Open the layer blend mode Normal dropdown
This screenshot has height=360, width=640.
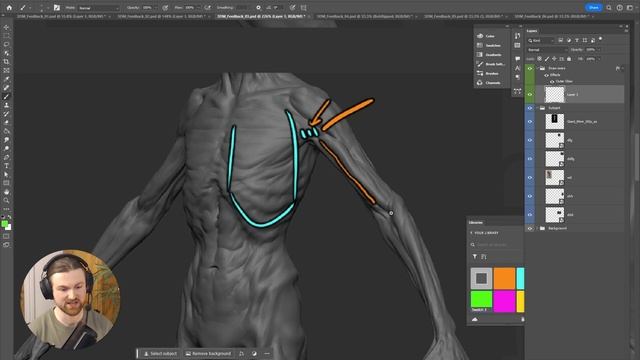[547, 50]
